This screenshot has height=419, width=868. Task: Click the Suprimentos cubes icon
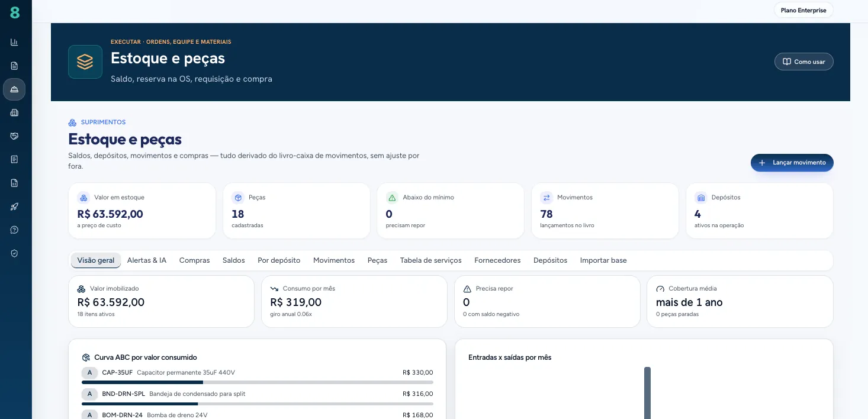(72, 123)
